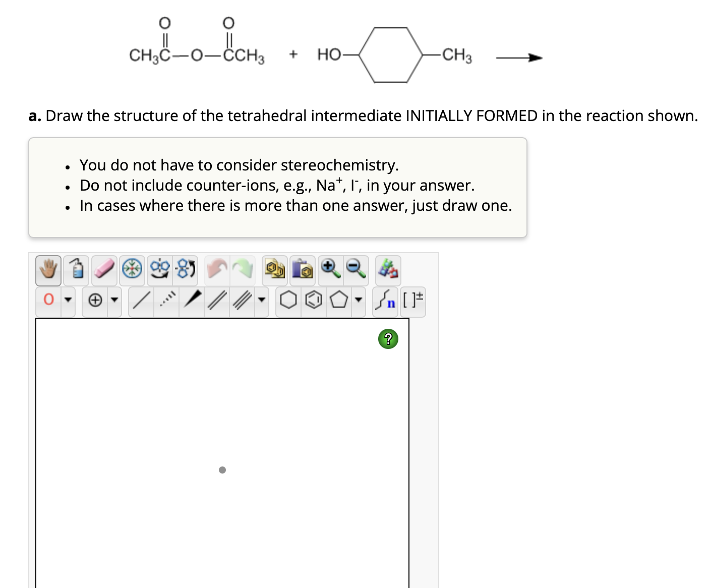Screen dimensions: 709x588
Task: Click the spray-bottle clean structure tool
Action: pyautogui.click(x=76, y=270)
